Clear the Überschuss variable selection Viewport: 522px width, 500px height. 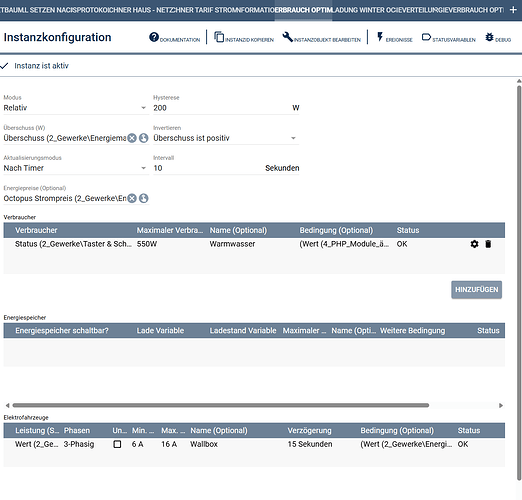tap(132, 138)
